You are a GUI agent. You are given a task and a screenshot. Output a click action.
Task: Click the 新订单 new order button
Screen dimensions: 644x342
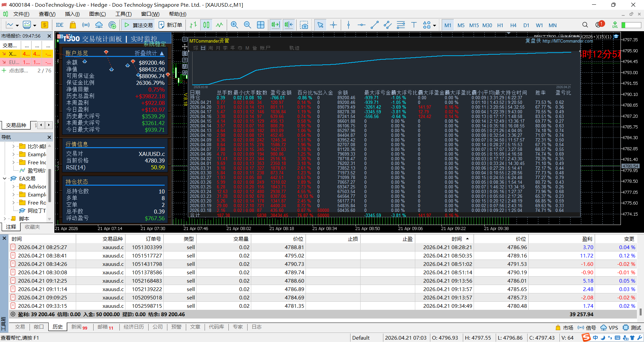170,25
